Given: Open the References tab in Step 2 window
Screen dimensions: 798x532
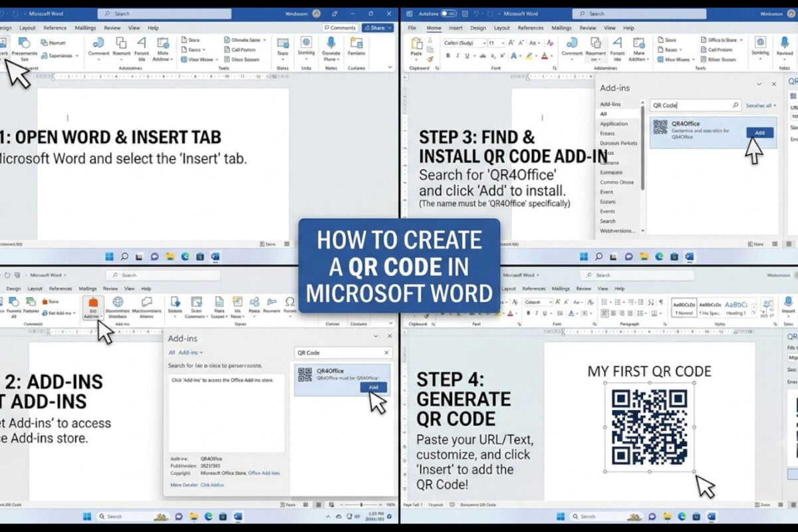Looking at the screenshot, I should pyautogui.click(x=61, y=289).
